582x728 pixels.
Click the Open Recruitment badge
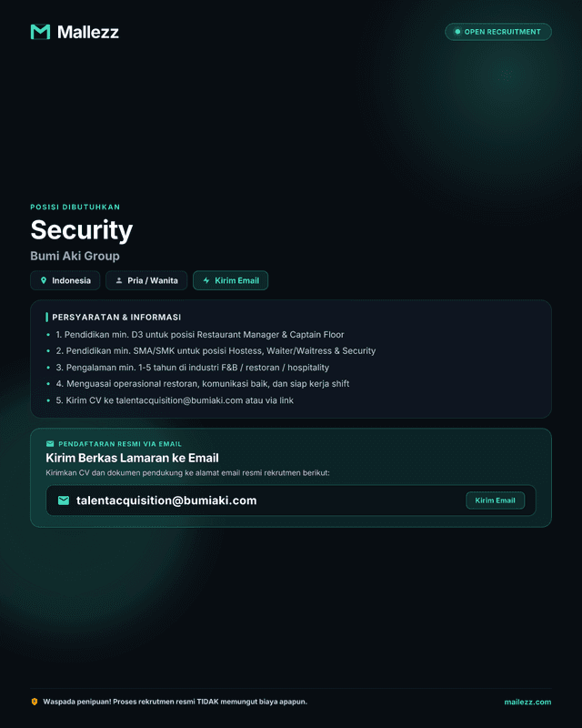coord(498,32)
